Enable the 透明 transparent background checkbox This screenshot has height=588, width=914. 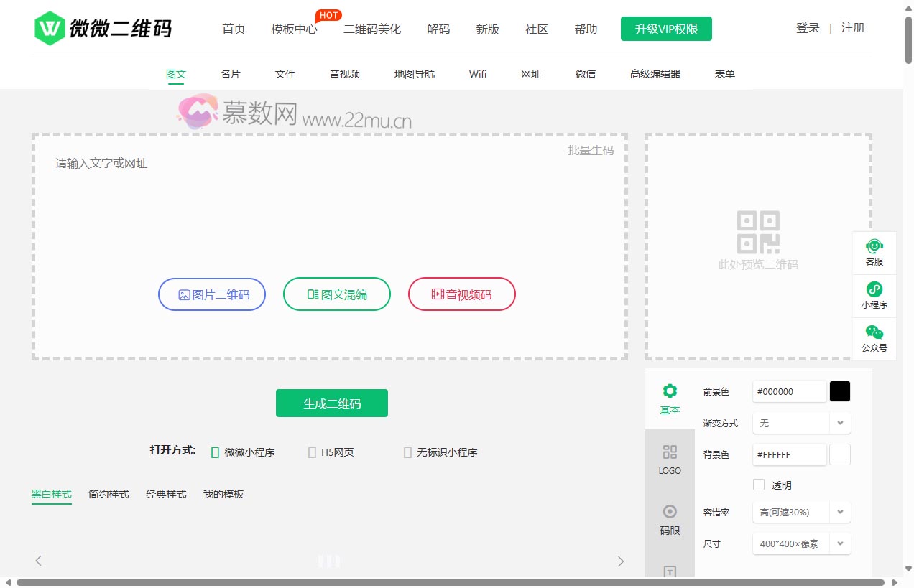(759, 485)
